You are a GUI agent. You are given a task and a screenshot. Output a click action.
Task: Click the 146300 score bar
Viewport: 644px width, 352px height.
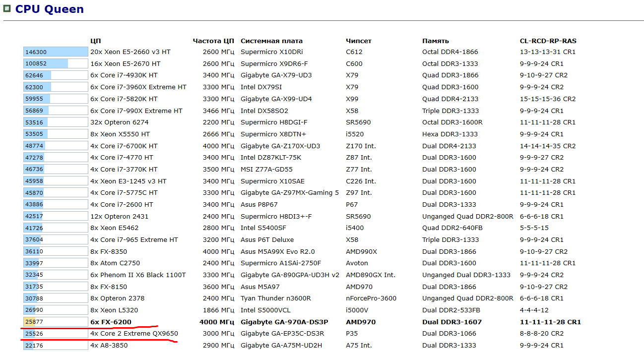point(56,52)
